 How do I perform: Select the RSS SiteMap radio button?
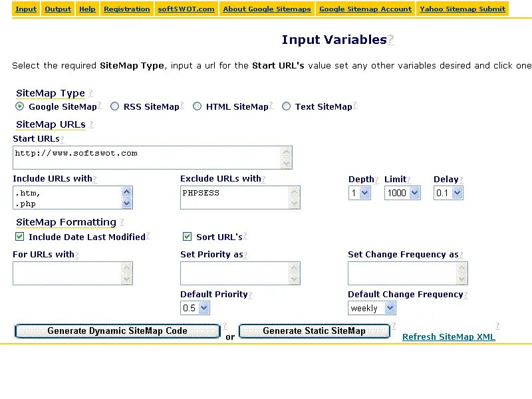(x=115, y=106)
